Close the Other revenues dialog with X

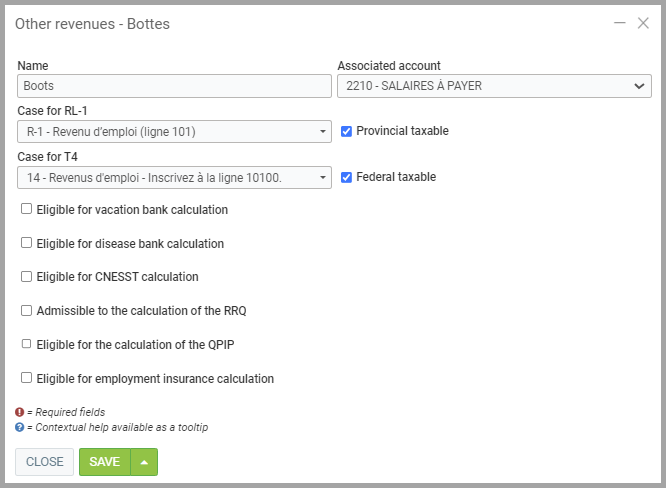click(x=643, y=23)
